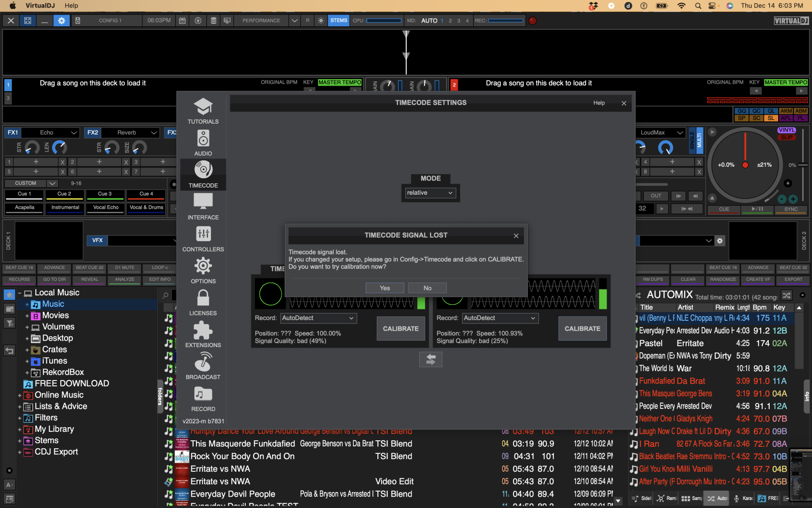The image size is (812, 508).
Task: Toggle deck 1 MASTER TEMPO
Action: pos(339,82)
